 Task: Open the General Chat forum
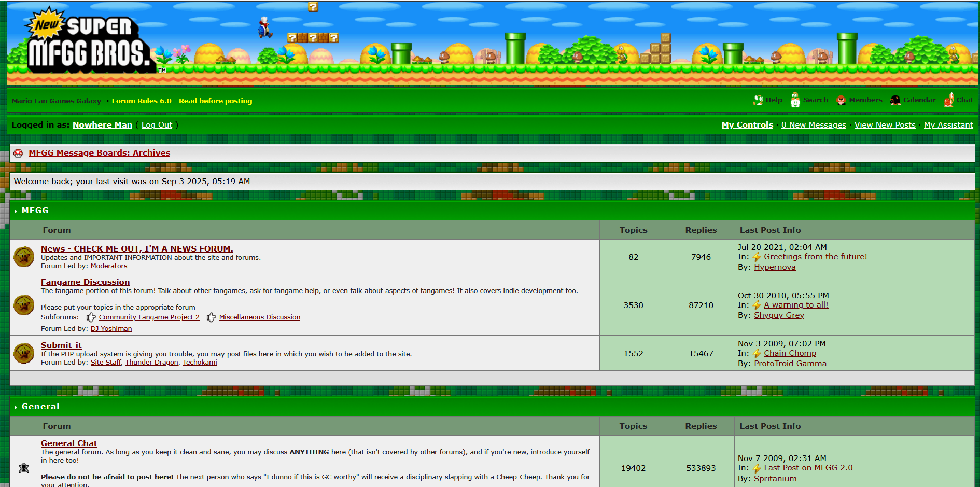(x=69, y=443)
